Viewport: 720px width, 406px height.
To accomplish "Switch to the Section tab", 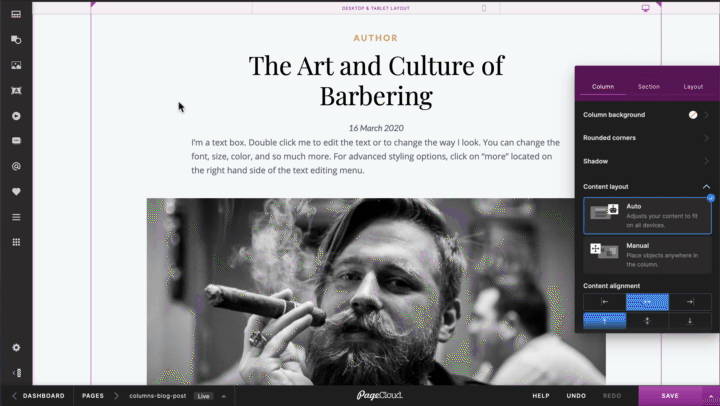I will click(648, 86).
